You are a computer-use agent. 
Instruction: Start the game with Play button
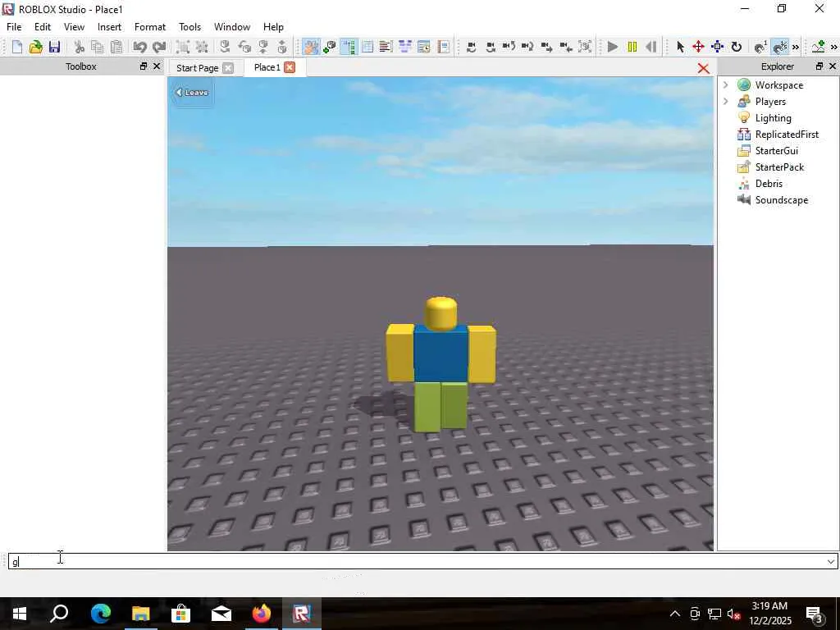[613, 47]
